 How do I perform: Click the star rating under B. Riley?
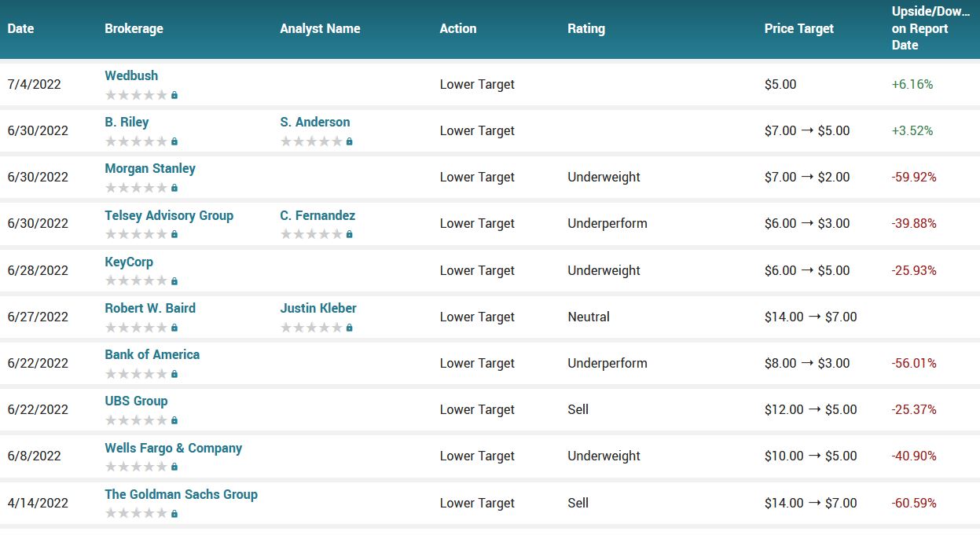pyautogui.click(x=136, y=141)
